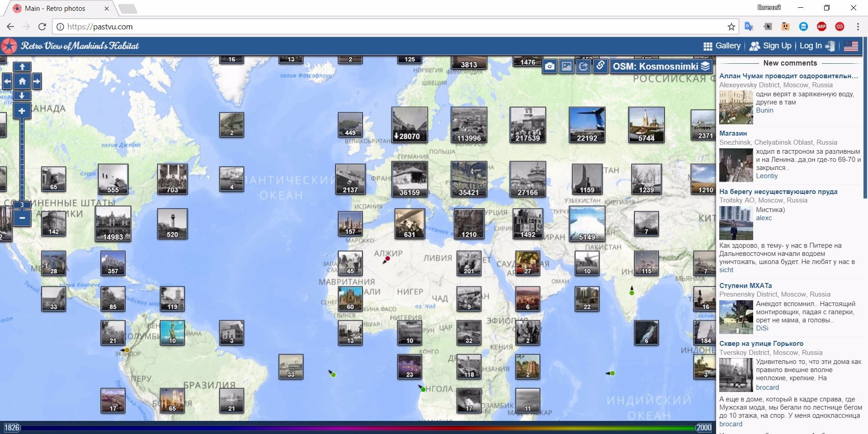Image resolution: width=868 pixels, height=434 pixels.
Task: Open Google Translate extension
Action: pyautogui.click(x=749, y=27)
